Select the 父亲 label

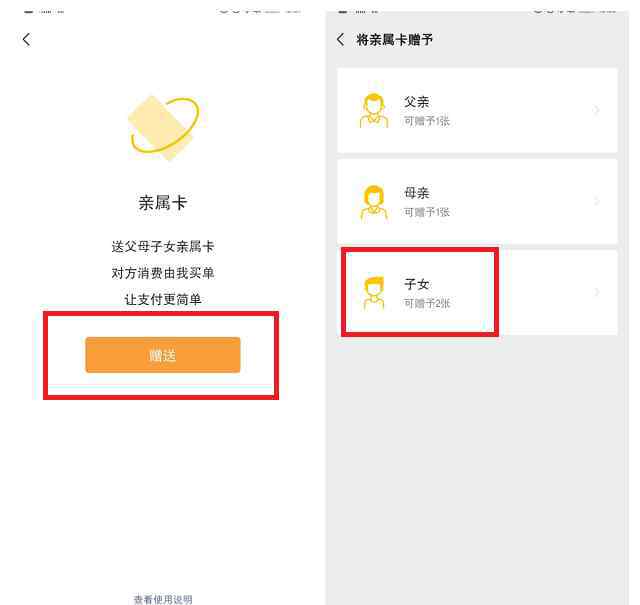(x=417, y=102)
